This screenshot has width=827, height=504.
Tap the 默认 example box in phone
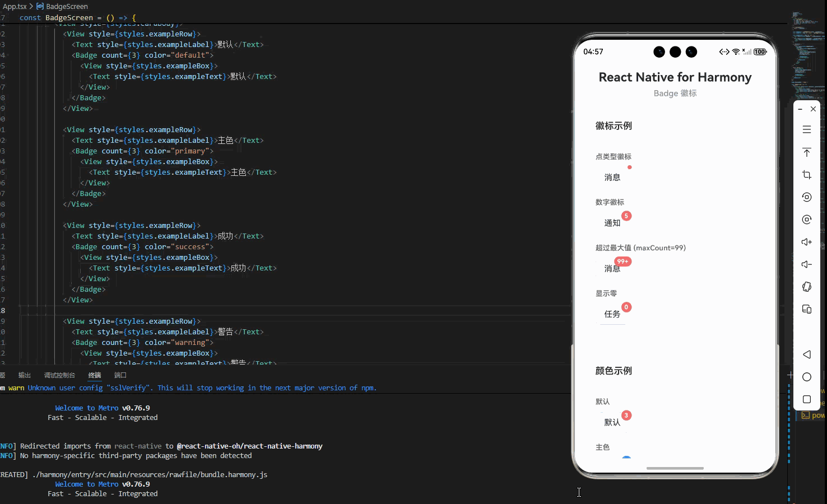click(612, 422)
